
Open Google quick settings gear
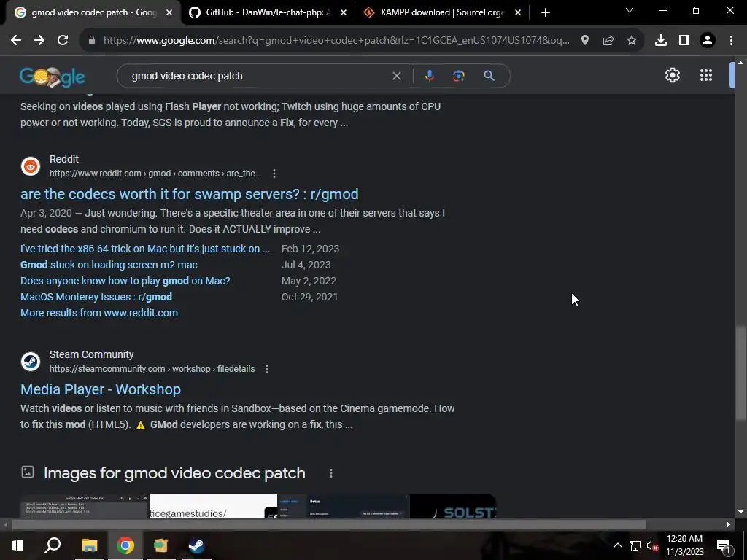(x=672, y=75)
